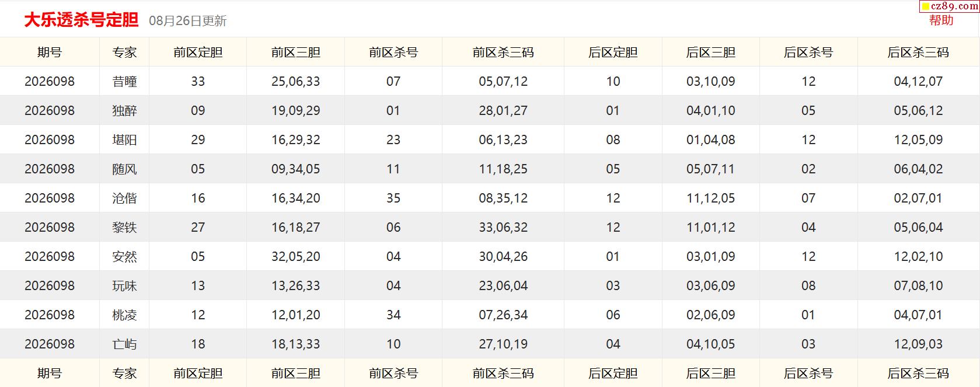
Task: Click the 帮助 help link
Action: pyautogui.click(x=941, y=20)
